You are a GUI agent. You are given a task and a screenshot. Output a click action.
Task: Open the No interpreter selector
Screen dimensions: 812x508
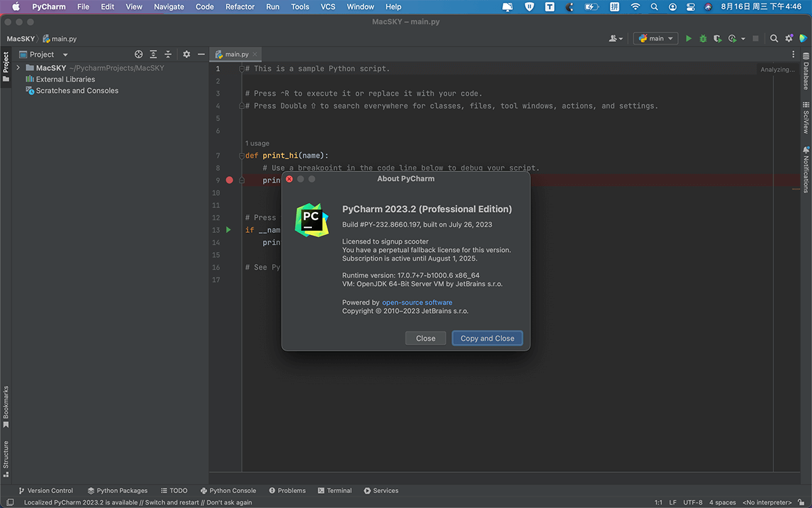[x=767, y=503]
